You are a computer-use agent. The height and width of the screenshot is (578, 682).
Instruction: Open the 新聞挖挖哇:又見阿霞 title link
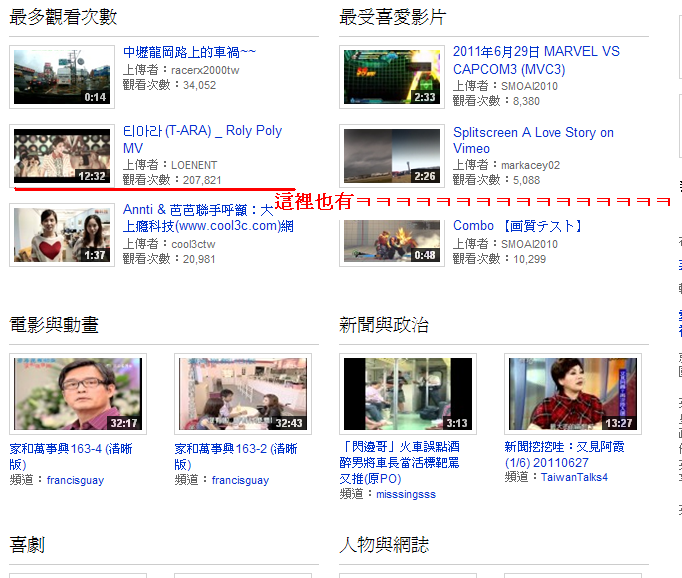[x=564, y=454]
